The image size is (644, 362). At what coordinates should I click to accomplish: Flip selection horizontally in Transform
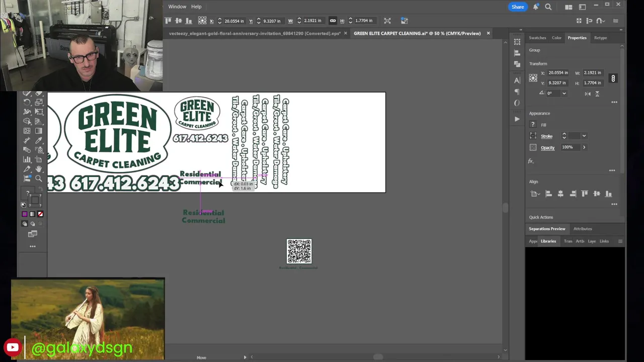pos(588,94)
